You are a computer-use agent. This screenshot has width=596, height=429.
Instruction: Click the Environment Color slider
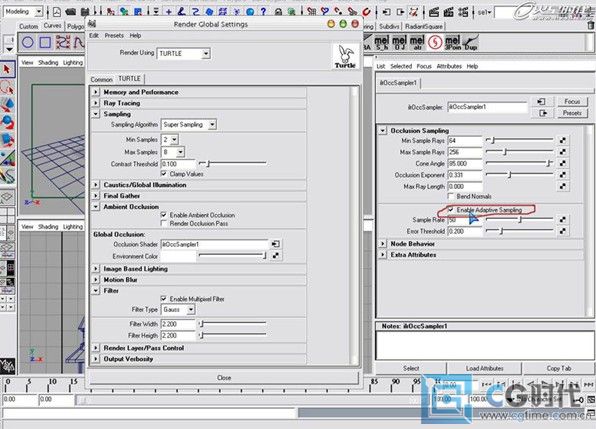click(x=232, y=255)
